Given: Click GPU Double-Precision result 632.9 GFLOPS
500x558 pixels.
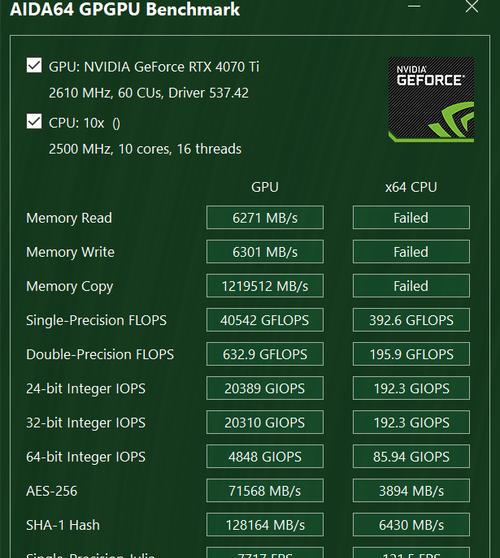Looking at the screenshot, I should click(265, 354).
